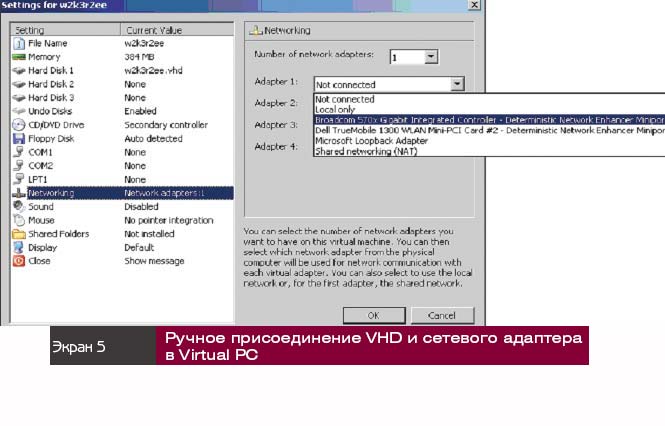The width and height of the screenshot is (665, 426).
Task: Select the CD/DVD Drive icon
Action: click(x=19, y=125)
